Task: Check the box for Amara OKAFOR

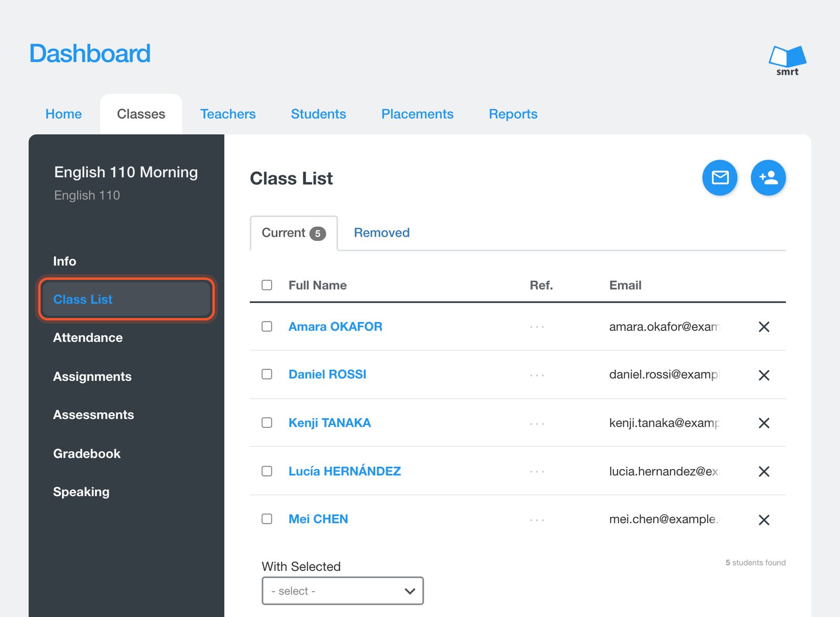Action: click(267, 326)
